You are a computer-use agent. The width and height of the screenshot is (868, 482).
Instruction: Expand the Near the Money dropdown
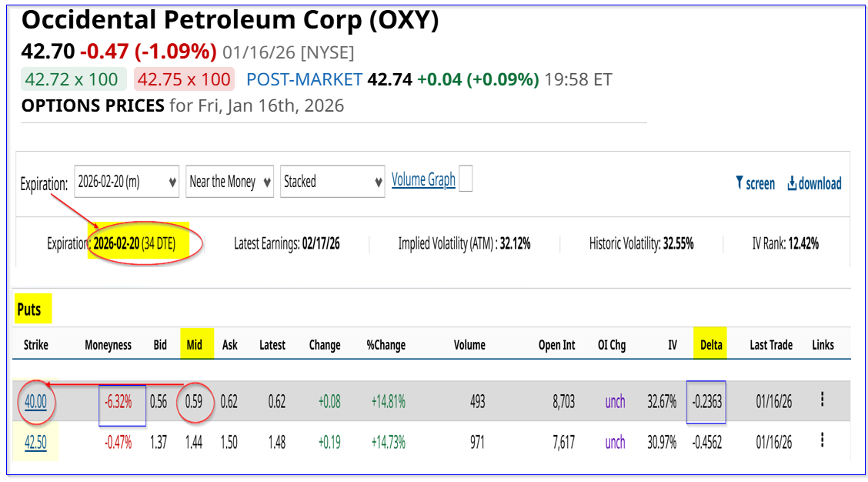click(x=230, y=182)
